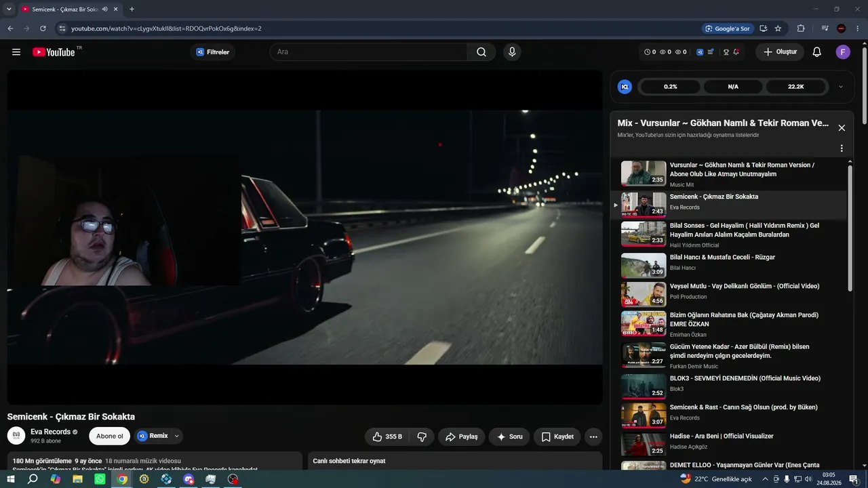The image size is (868, 488).
Task: Open more actions under the video
Action: pos(593,436)
